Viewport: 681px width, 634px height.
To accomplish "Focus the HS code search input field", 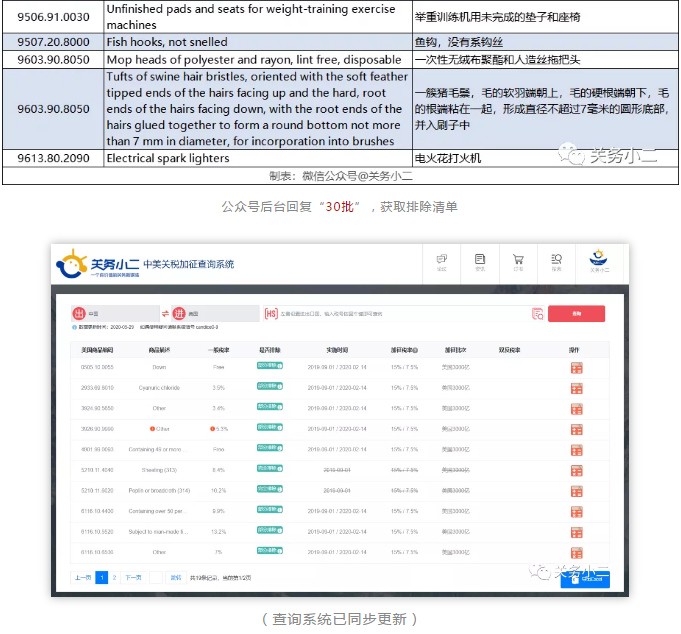I will pos(404,314).
